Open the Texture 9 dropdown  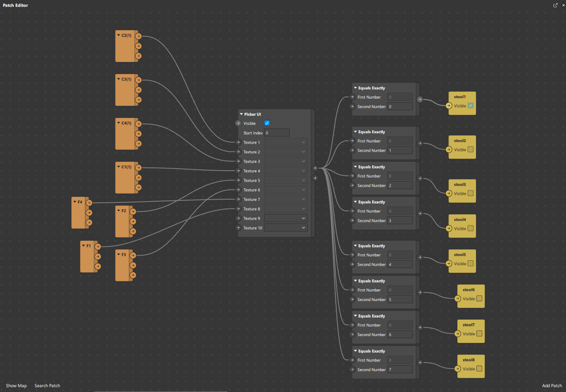point(286,218)
